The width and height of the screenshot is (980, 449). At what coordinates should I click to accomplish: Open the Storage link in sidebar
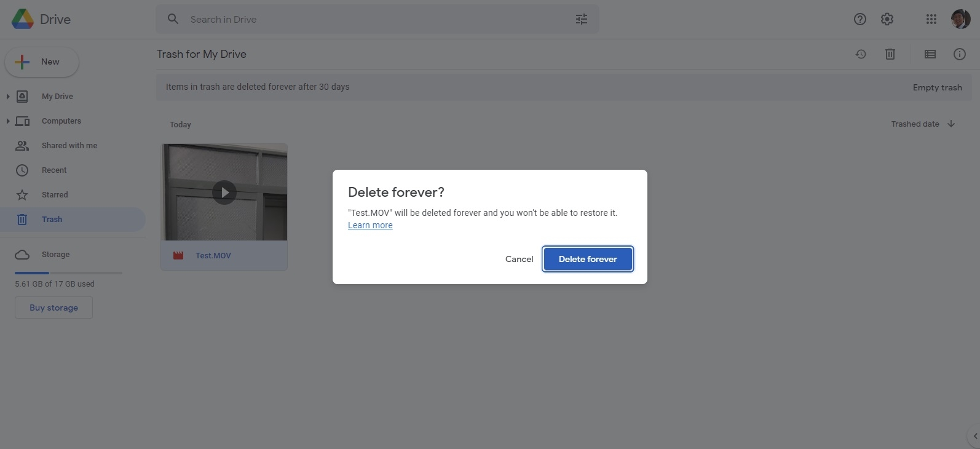pos(55,255)
